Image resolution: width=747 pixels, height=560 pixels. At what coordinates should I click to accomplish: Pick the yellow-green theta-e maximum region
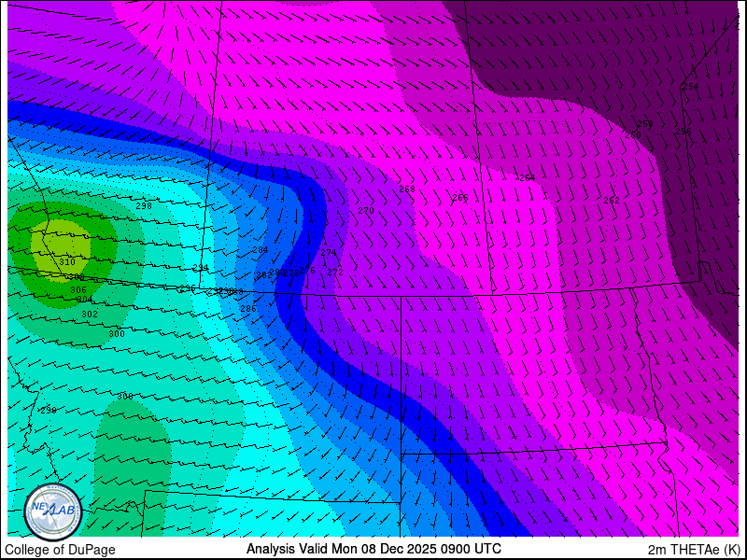pos(61,248)
